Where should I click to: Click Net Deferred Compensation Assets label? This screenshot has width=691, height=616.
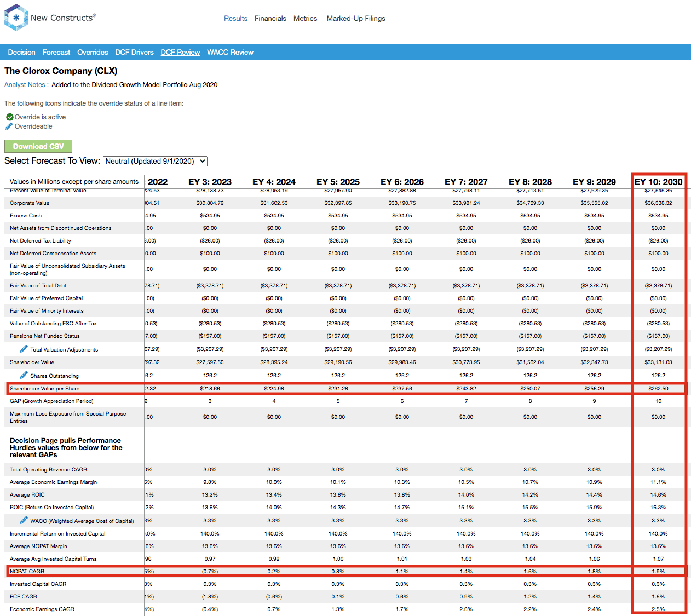click(x=53, y=254)
